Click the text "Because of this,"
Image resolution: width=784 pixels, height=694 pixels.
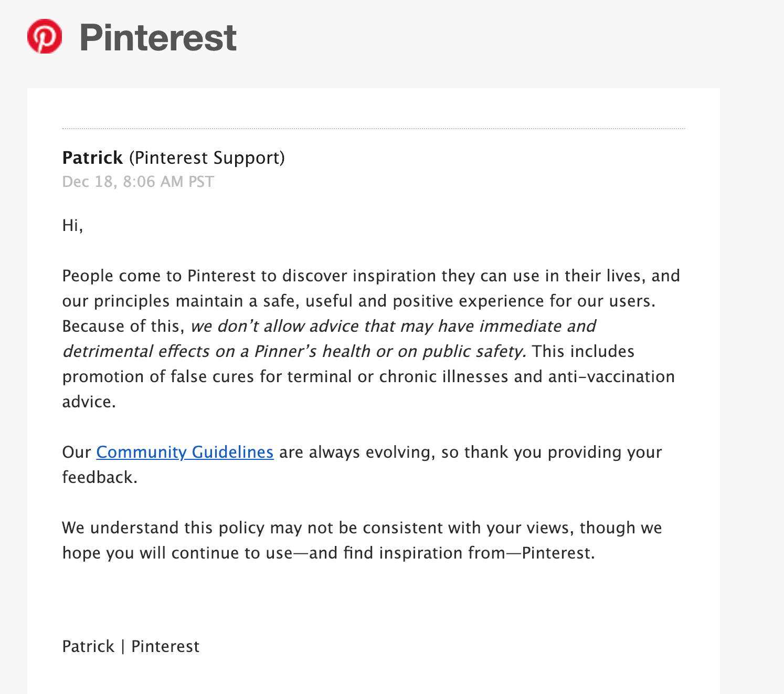point(123,326)
